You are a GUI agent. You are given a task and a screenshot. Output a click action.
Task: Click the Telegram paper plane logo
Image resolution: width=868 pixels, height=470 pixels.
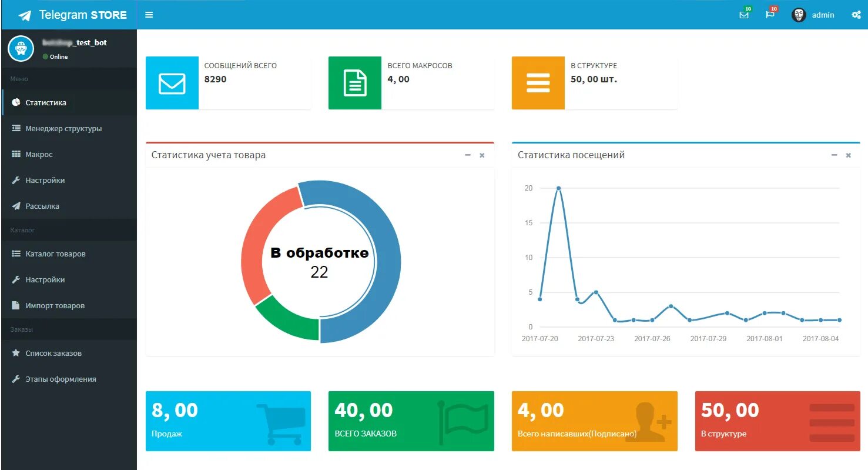[x=25, y=15]
